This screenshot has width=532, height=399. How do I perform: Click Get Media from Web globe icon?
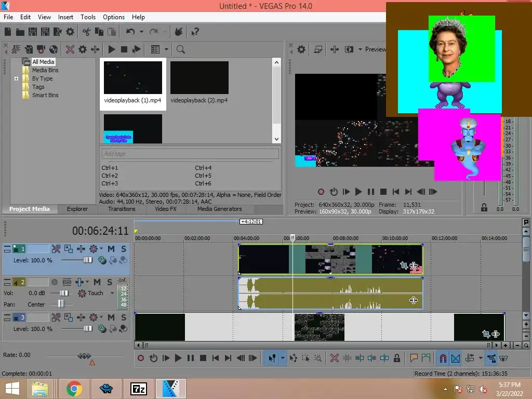coord(54,49)
